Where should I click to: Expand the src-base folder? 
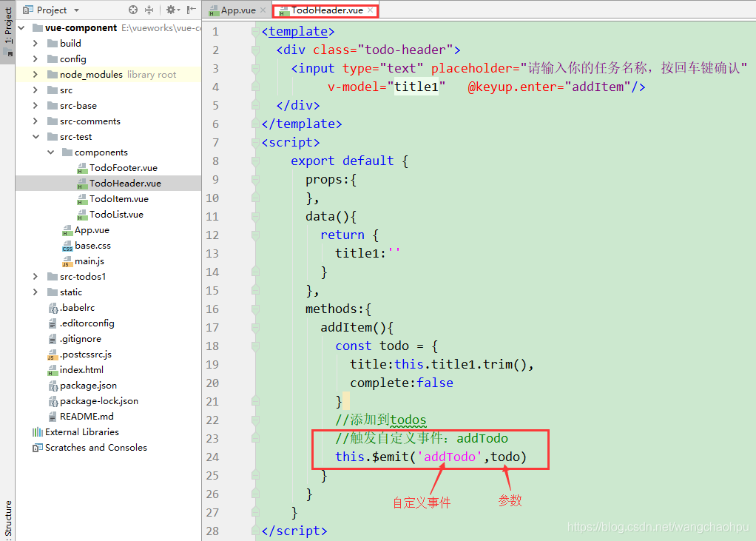[35, 106]
